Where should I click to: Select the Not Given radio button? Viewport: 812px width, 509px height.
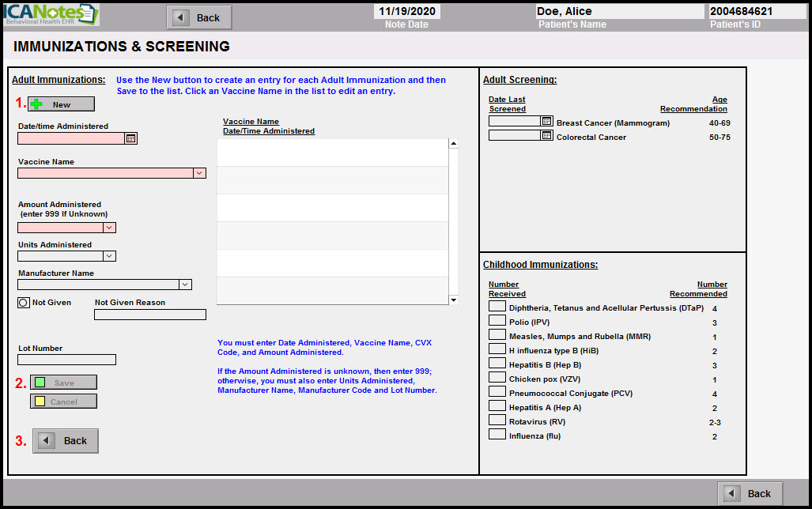point(24,303)
